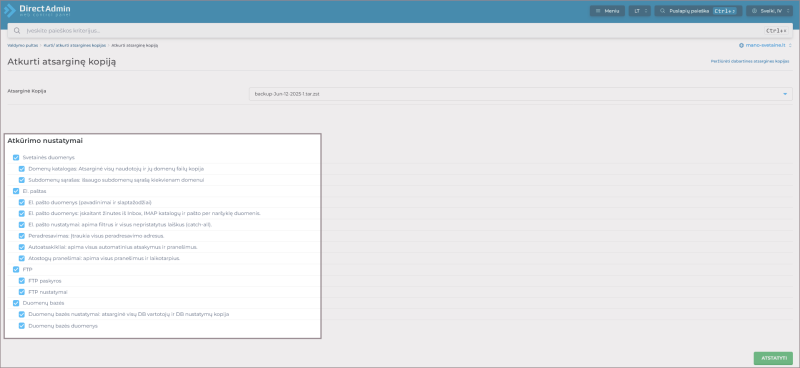The image size is (800, 368).
Task: Uncheck the Peradresavimas option
Action: click(22, 236)
